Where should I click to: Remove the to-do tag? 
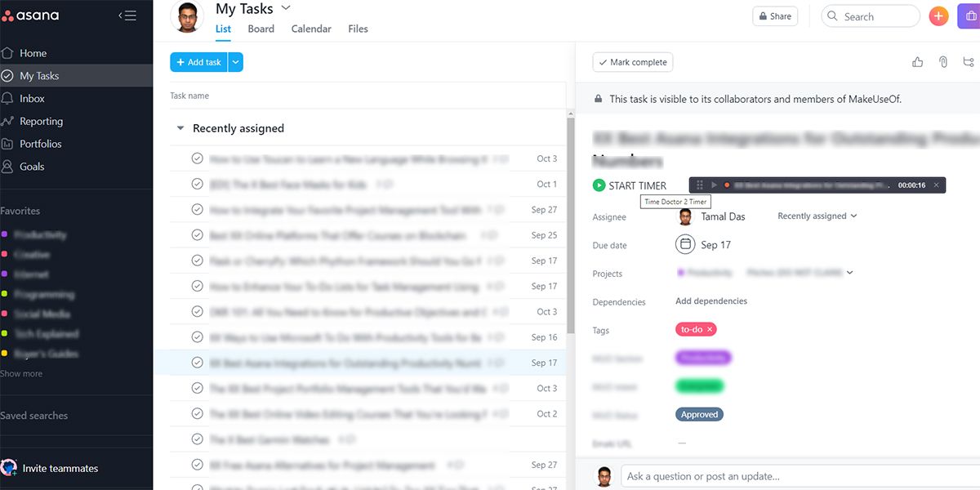710,329
